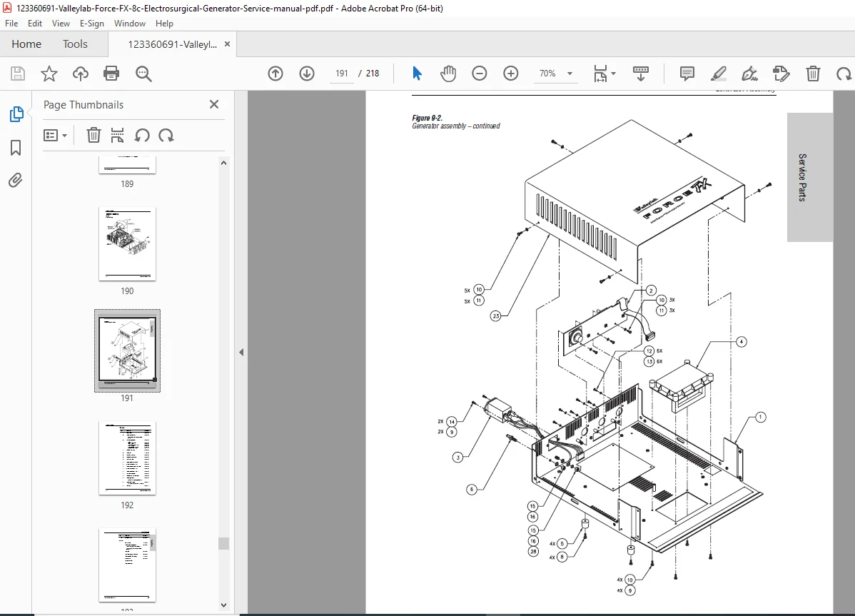This screenshot has width=855, height=616.
Task: Open the find text magnifier tool
Action: 143,74
